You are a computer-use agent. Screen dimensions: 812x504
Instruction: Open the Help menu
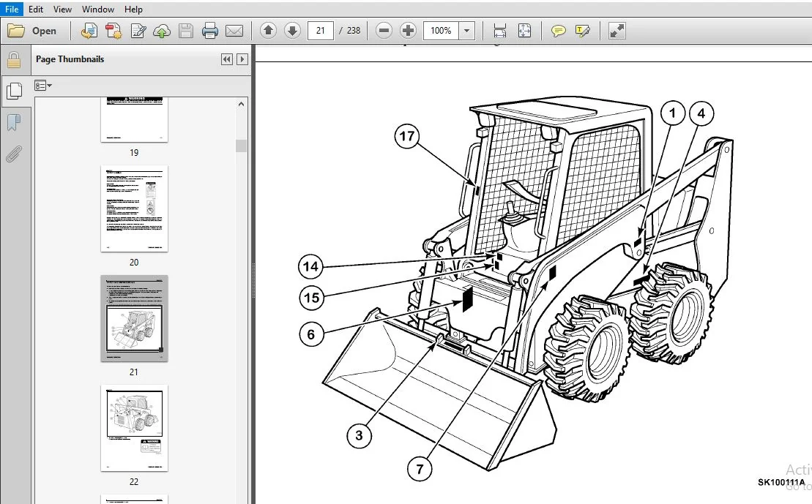click(133, 9)
